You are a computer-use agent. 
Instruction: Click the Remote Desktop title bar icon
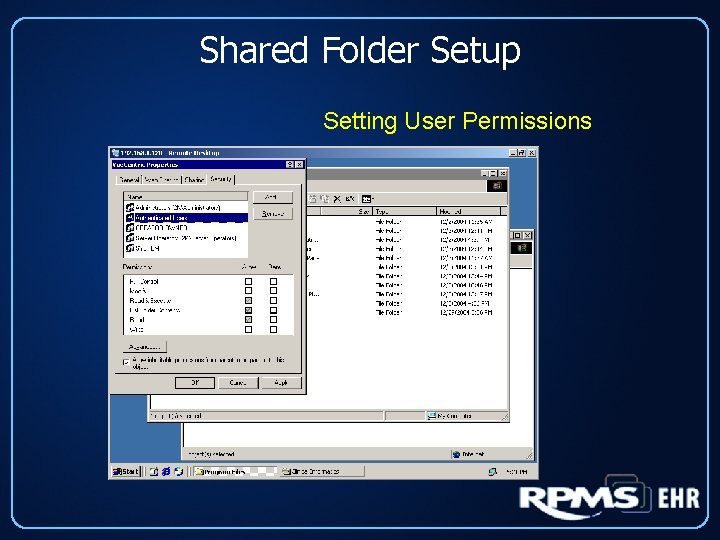[x=116, y=152]
